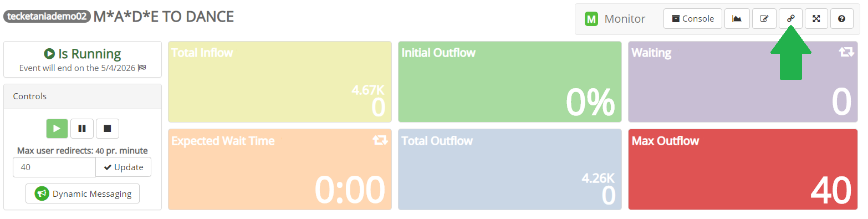Click the Max user redirects input field
Viewport: 868px width, 219px height.
(x=54, y=167)
